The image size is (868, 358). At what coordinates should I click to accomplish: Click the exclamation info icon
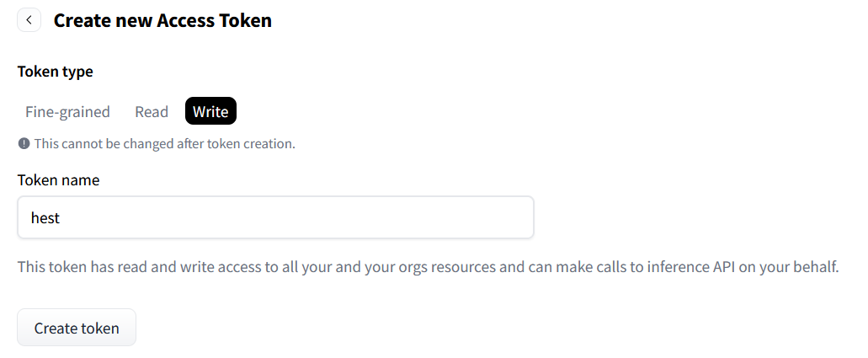point(24,144)
